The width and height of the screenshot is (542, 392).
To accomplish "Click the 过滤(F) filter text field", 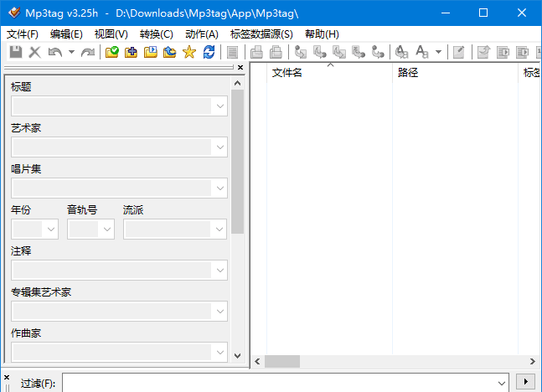I will point(279,383).
